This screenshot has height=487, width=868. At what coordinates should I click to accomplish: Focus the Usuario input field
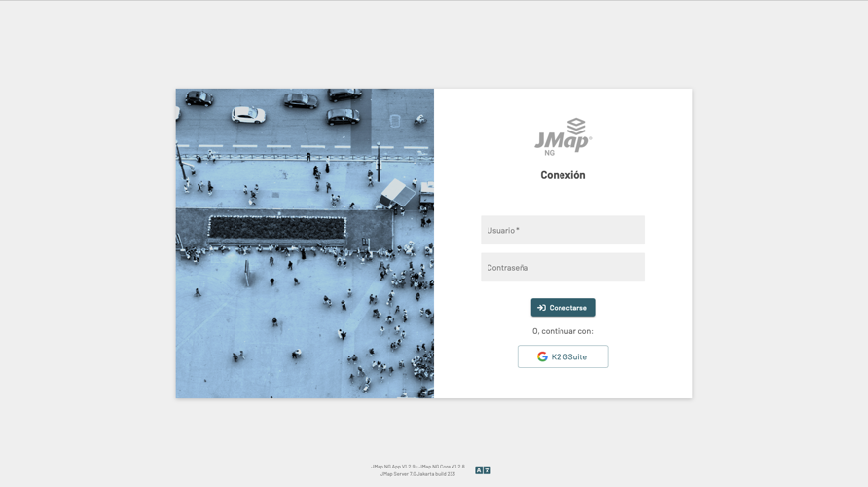click(562, 230)
